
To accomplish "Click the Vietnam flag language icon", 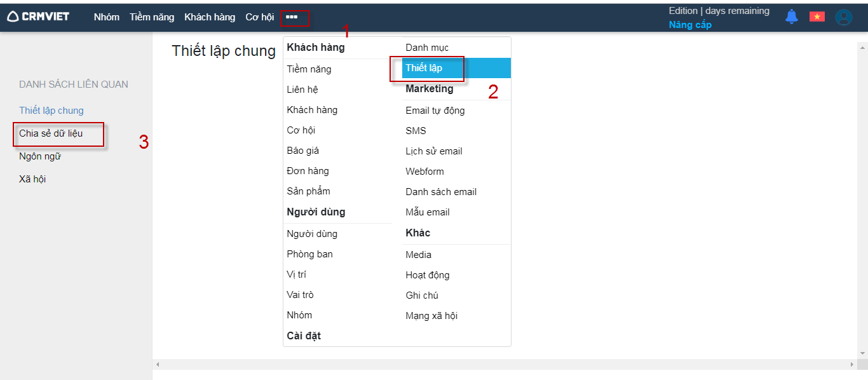I will tap(817, 17).
